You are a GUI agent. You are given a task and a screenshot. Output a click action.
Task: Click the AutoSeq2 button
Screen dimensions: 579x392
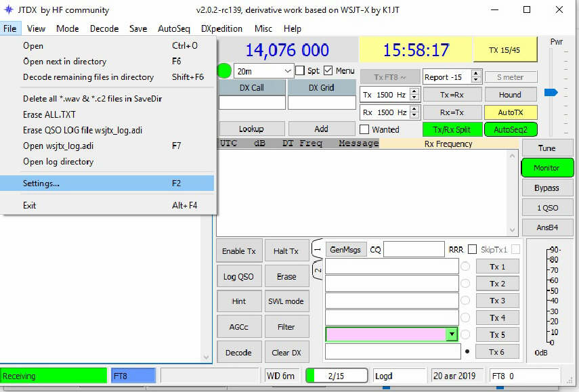pos(511,129)
